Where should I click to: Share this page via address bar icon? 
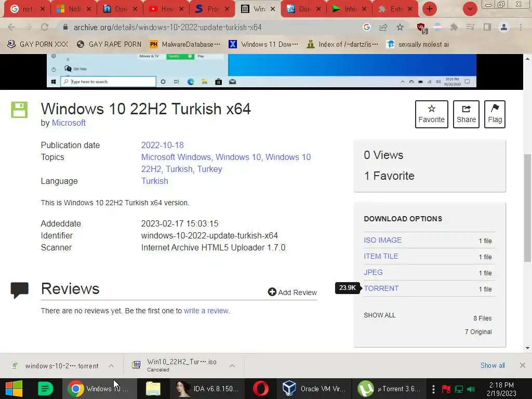[x=383, y=27]
